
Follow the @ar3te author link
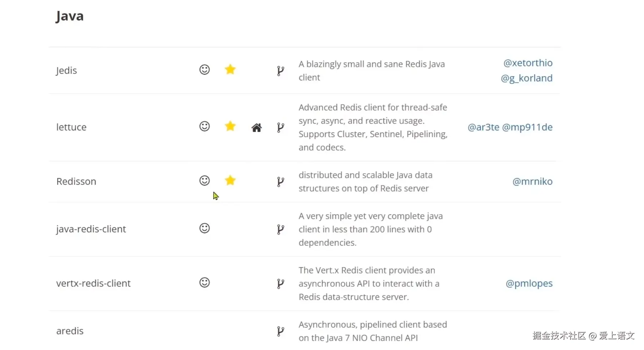tap(483, 127)
